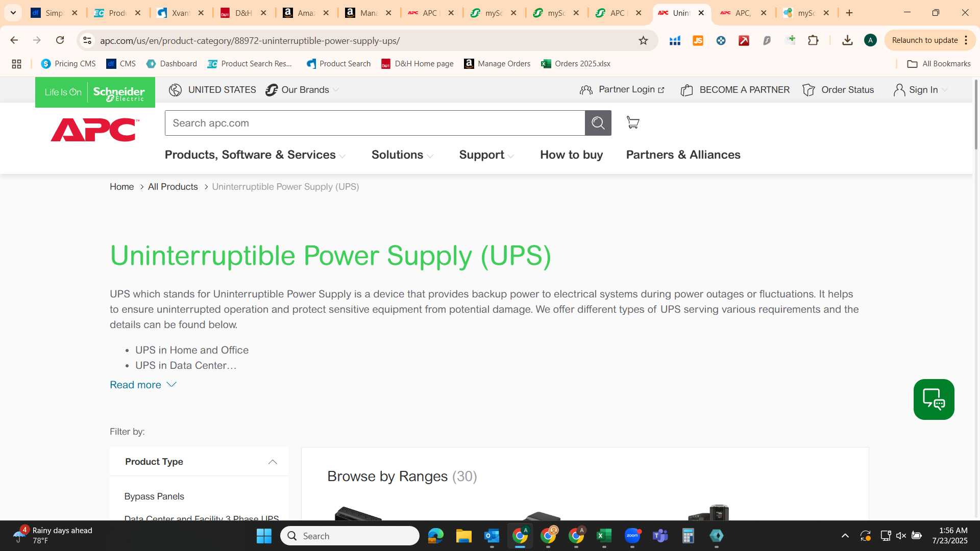Screen dimensions: 980x551
Task: Click the red arrow extension icon
Action: (x=744, y=40)
